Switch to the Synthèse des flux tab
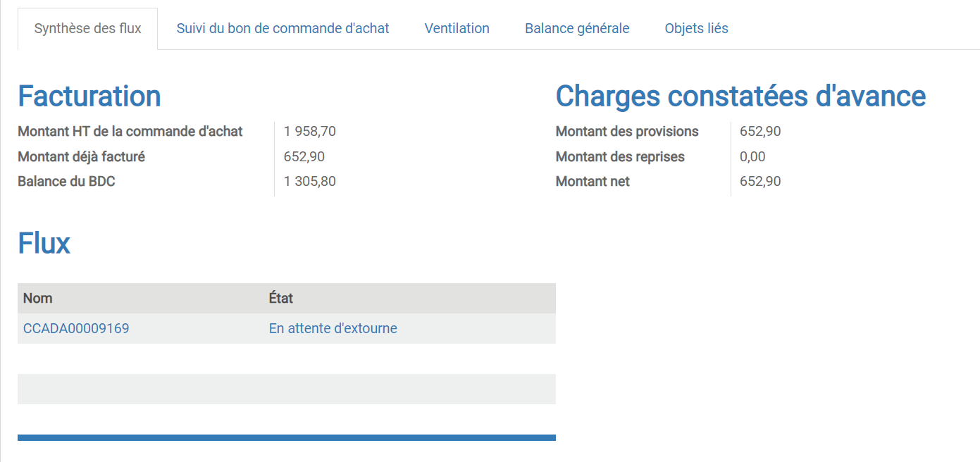Screen dimensions: 980x462 [x=87, y=29]
